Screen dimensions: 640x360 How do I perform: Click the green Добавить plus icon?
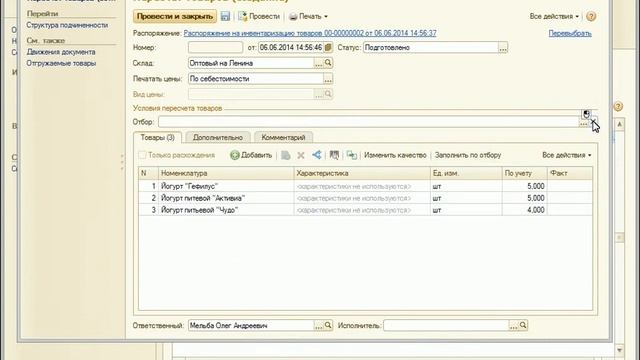point(235,155)
